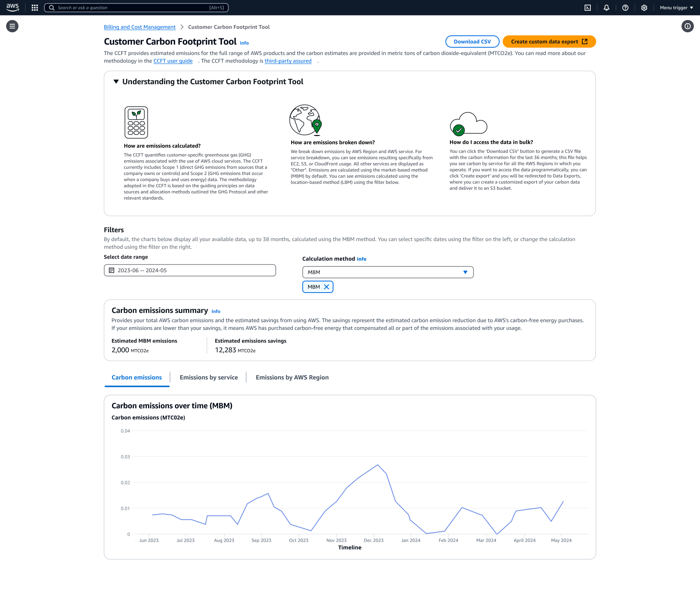Image resolution: width=700 pixels, height=589 pixels.
Task: Open the side navigation hamburger menu
Action: click(12, 26)
